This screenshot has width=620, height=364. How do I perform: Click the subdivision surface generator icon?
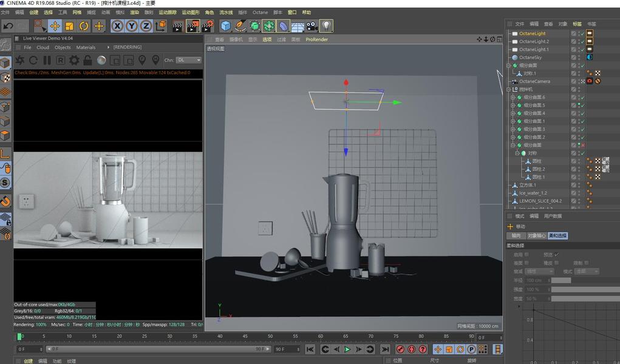[x=254, y=26]
